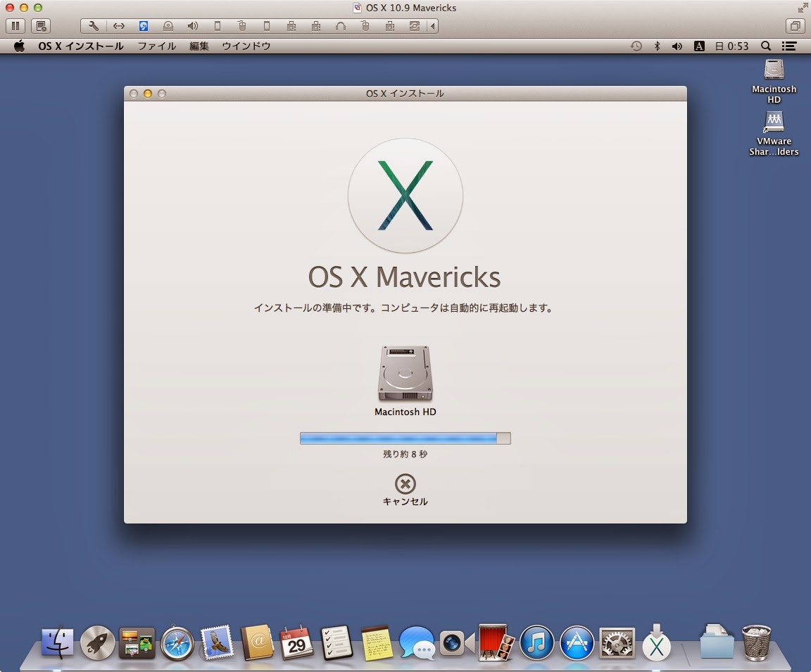Open the VMware snapshots button
This screenshot has width=811, height=672.
41,26
